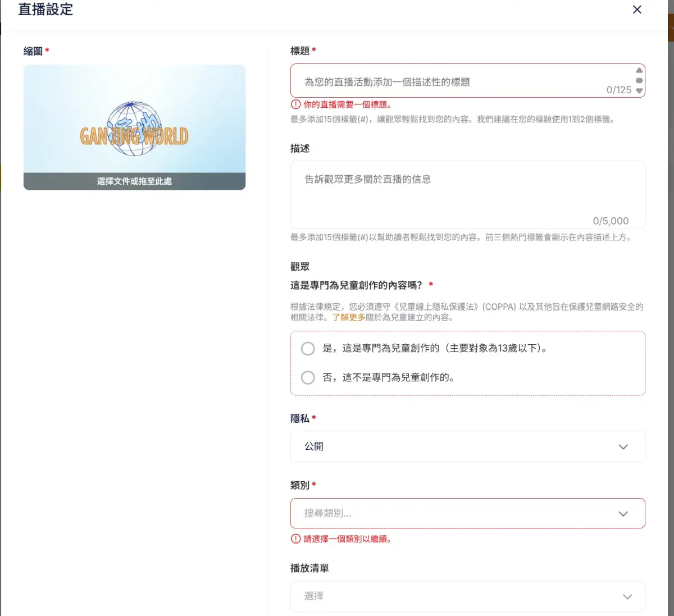Screen dimensions: 674x616
Task: Select 否，這不是專門為兒童創作的 radio option
Action: pos(308,377)
